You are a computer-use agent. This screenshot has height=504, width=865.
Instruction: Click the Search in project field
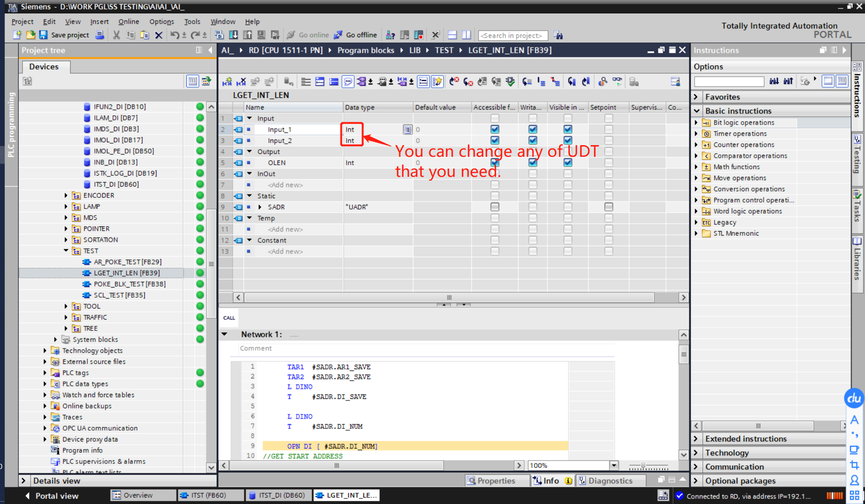(x=513, y=35)
